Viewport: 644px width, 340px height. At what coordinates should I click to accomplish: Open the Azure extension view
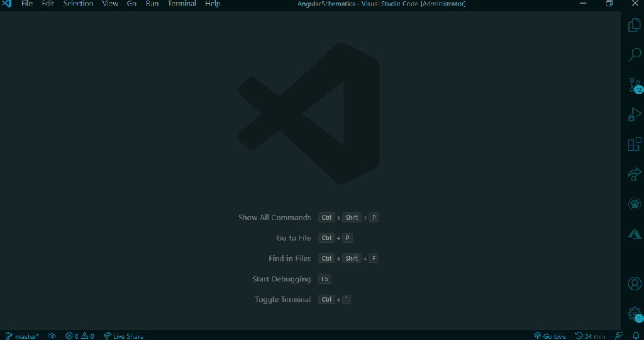pyautogui.click(x=635, y=234)
